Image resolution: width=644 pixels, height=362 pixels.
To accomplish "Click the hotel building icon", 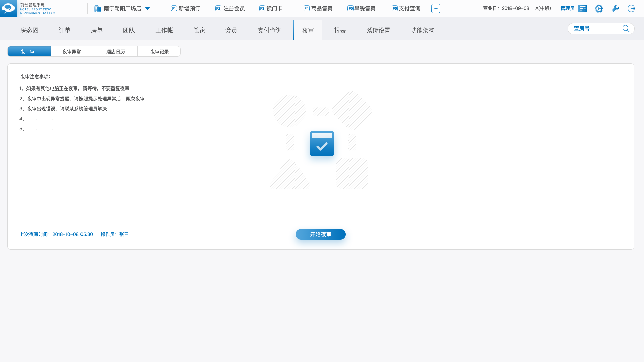I will [97, 9].
